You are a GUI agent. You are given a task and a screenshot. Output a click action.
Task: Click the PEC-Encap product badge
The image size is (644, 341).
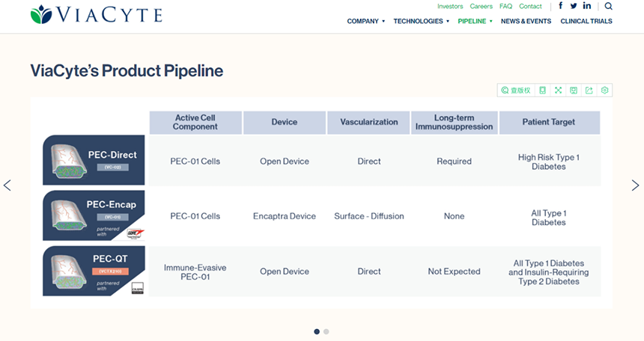coord(94,215)
